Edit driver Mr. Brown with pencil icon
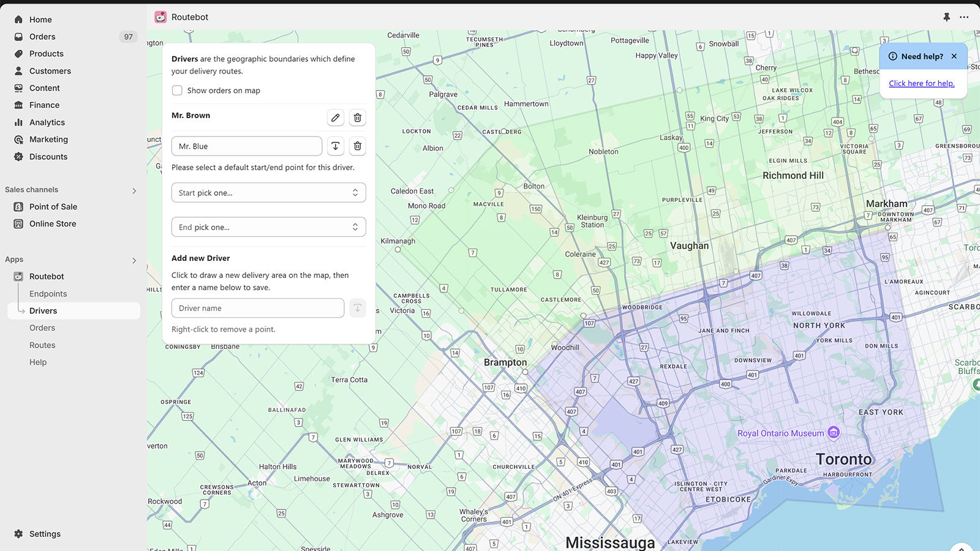980x551 pixels. (336, 118)
